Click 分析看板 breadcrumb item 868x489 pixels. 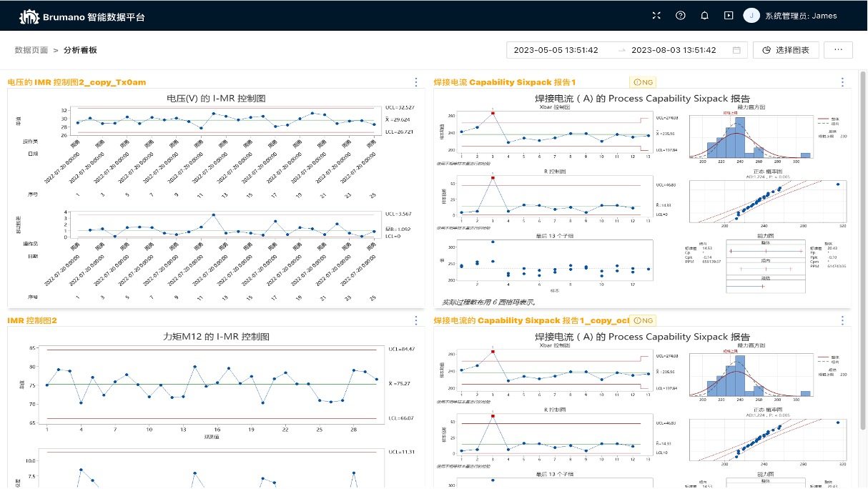click(80, 50)
